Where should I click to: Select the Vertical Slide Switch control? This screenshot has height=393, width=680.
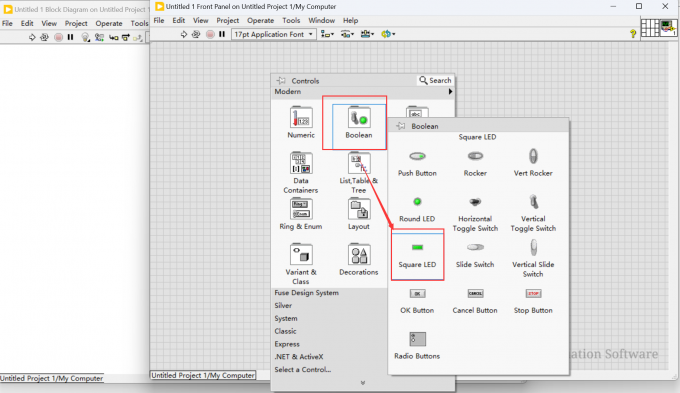533,259
